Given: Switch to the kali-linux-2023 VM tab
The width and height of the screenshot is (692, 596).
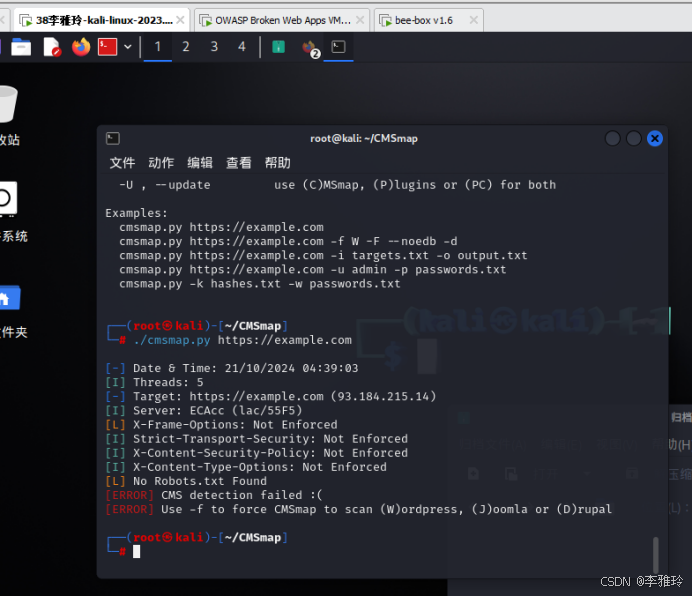Looking at the screenshot, I should pos(102,20).
